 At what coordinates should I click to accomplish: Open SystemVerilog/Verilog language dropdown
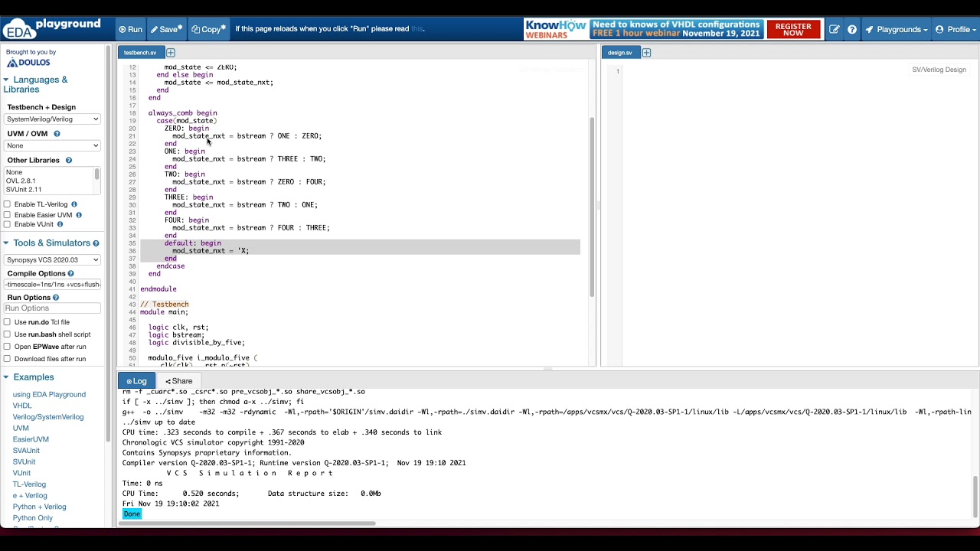52,119
